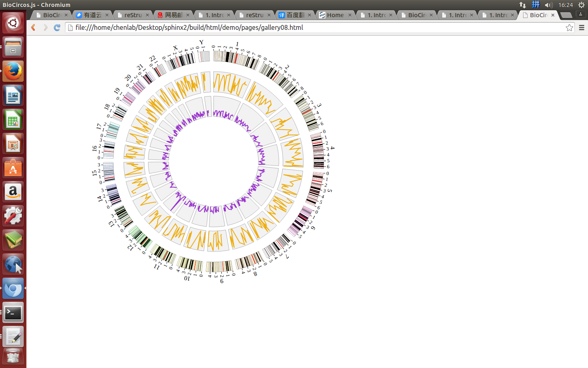The height and width of the screenshot is (368, 588).
Task: Close the 百度翻 tab
Action: coord(310,15)
